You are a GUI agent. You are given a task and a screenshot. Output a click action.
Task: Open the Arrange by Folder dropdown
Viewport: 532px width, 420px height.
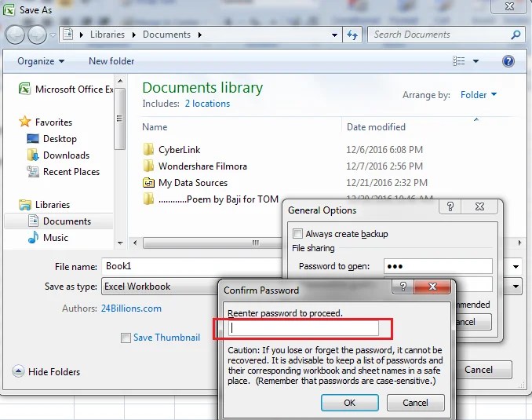pos(479,95)
